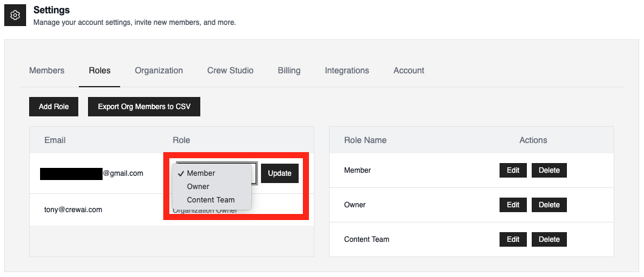The height and width of the screenshot is (277, 644).
Task: Delete the Member role
Action: (549, 170)
